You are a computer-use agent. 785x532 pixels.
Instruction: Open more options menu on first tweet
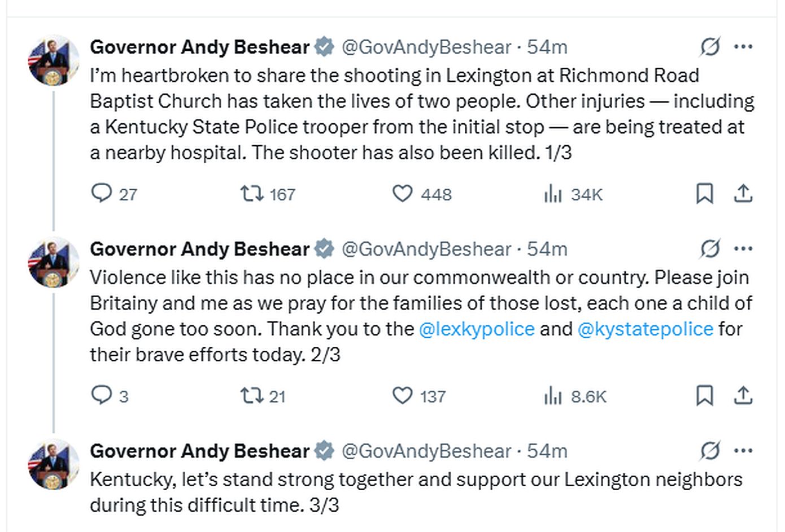[743, 47]
